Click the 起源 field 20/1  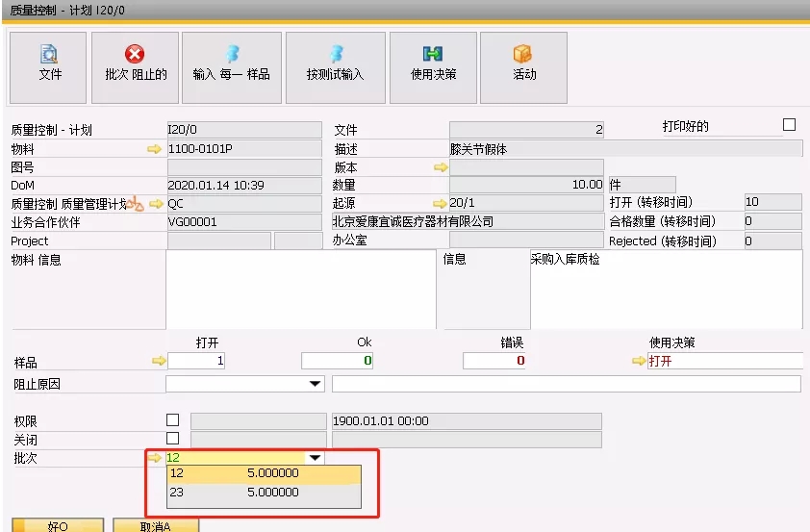[x=526, y=202]
